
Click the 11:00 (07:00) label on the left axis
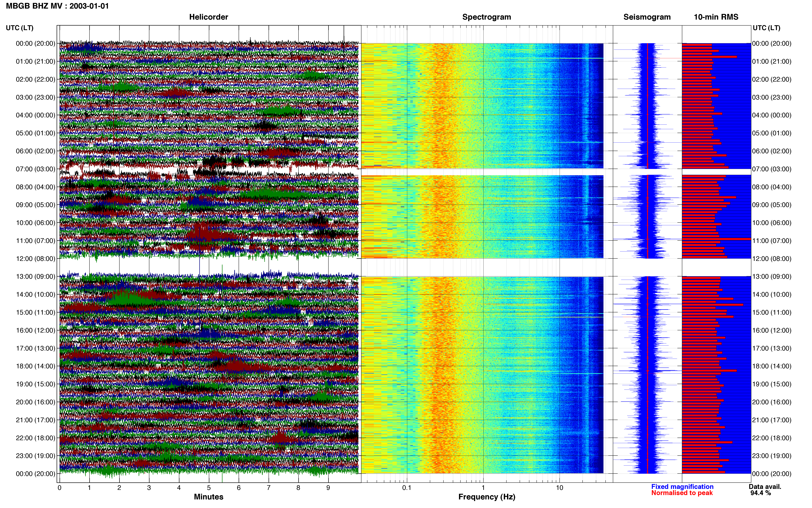(36, 241)
